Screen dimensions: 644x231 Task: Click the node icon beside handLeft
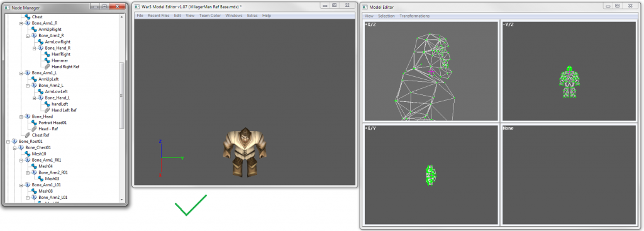[47, 104]
